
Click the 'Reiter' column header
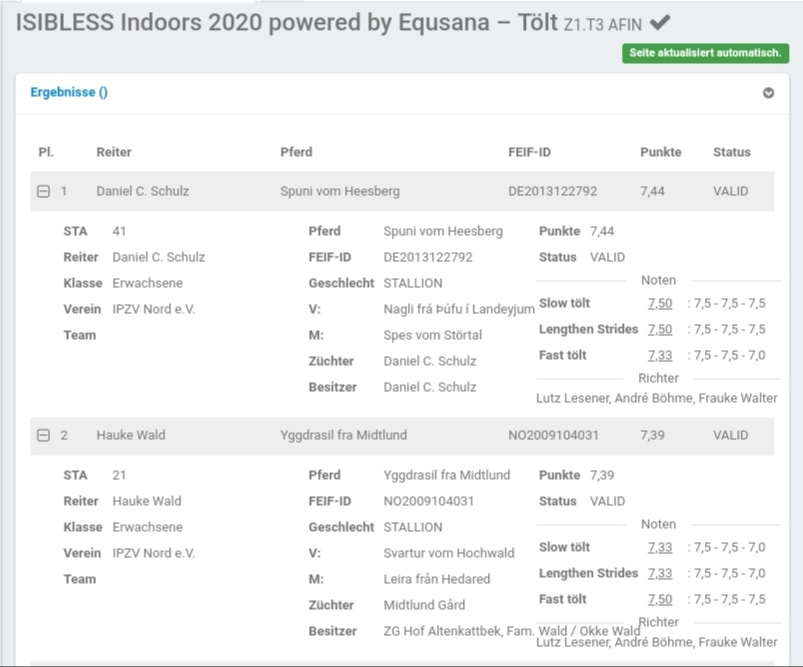114,152
